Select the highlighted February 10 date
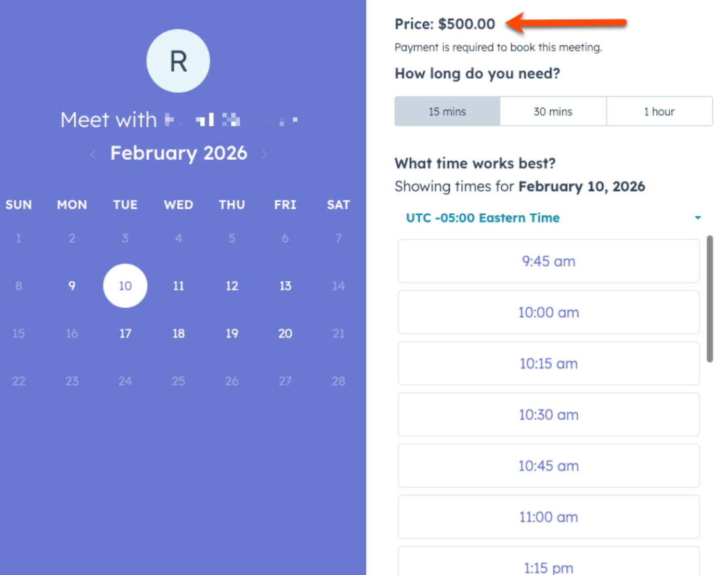This screenshot has width=728, height=575. pyautogui.click(x=125, y=286)
